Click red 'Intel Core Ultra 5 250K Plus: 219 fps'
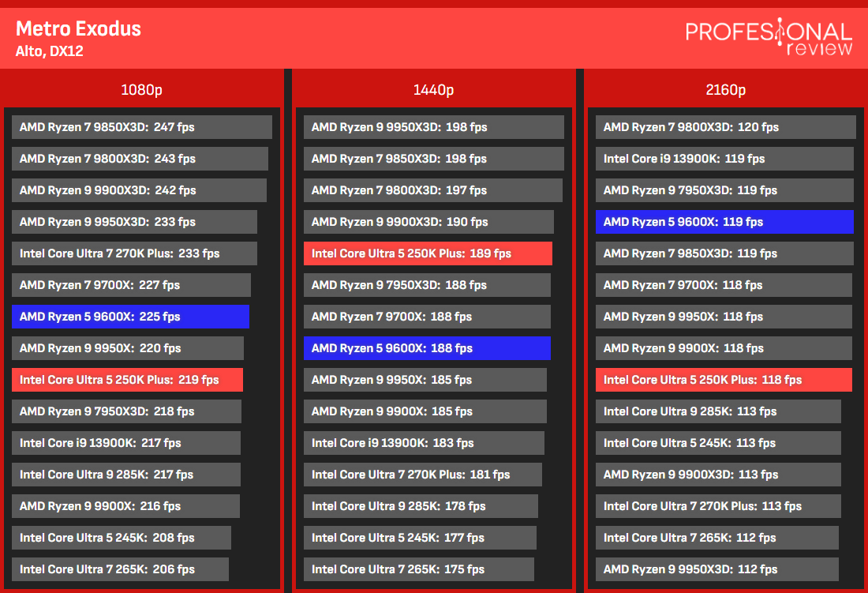This screenshot has height=593, width=868. point(127,379)
